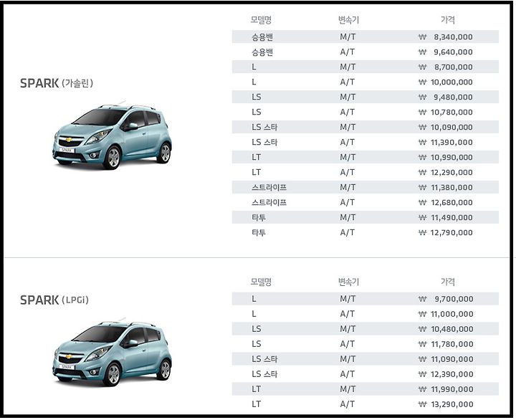
Task: Click the LPGi price ₩ 10,480,000
Action: [x=446, y=329]
